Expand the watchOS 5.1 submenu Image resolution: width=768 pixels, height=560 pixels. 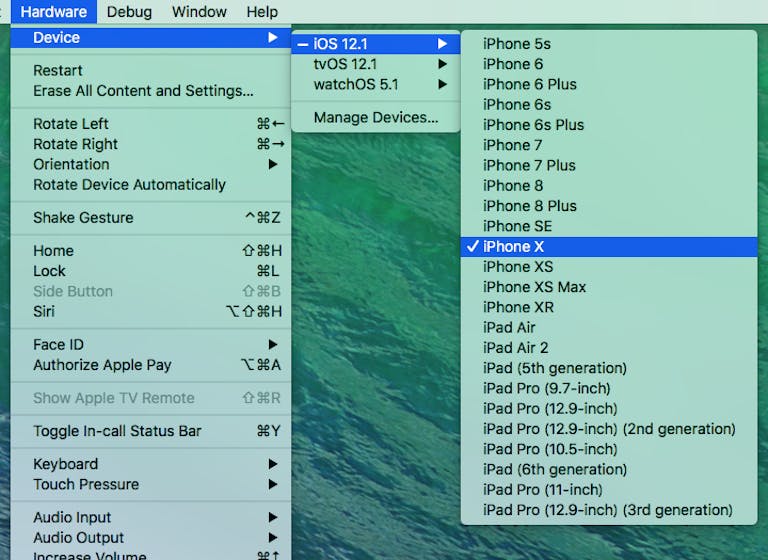pos(376,84)
